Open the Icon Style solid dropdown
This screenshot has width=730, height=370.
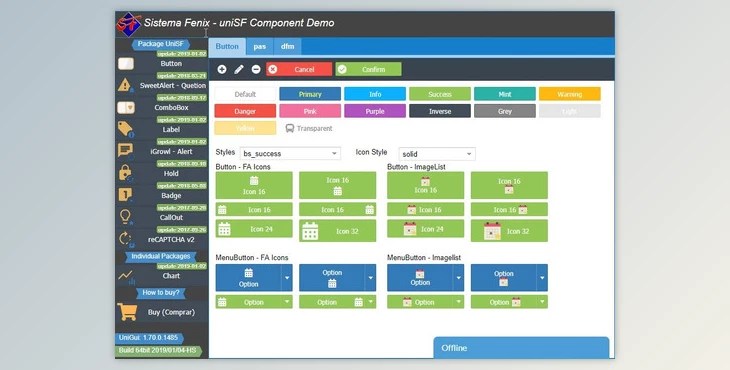click(x=437, y=154)
